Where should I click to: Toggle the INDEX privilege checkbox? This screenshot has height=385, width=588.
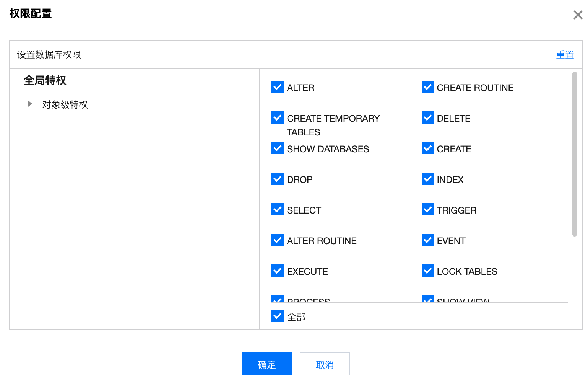click(x=427, y=179)
